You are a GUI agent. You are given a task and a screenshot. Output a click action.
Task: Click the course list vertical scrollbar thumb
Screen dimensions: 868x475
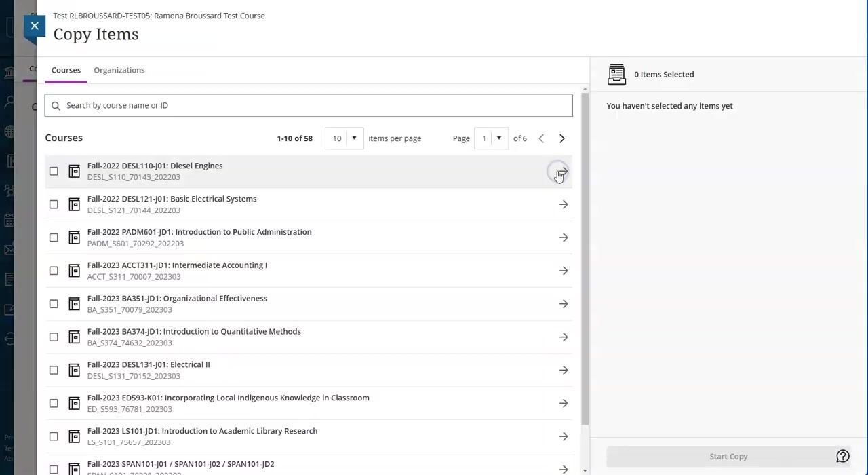point(585,258)
